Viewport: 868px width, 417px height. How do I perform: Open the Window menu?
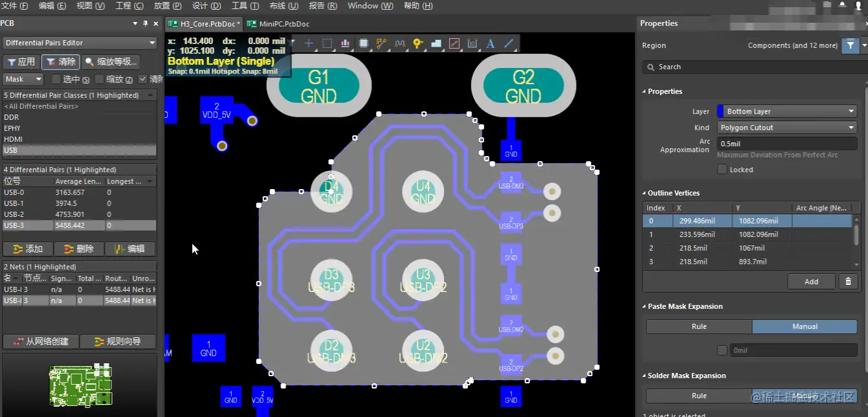370,6
